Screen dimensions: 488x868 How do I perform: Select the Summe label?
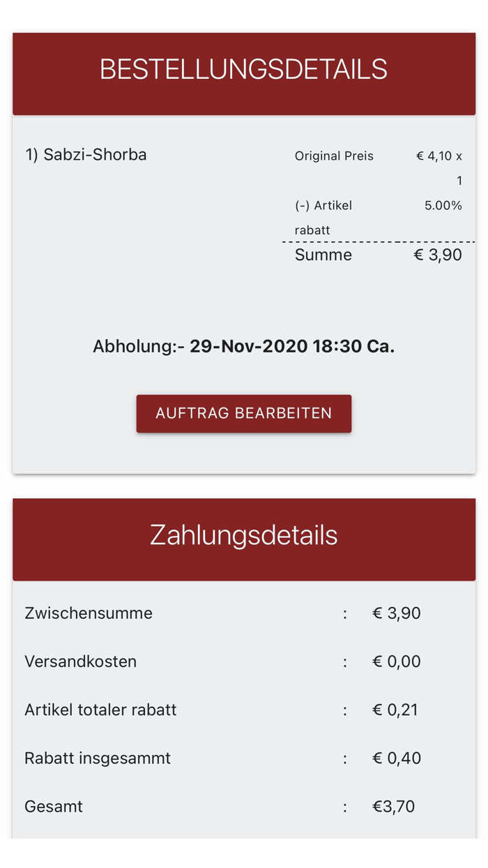point(323,255)
